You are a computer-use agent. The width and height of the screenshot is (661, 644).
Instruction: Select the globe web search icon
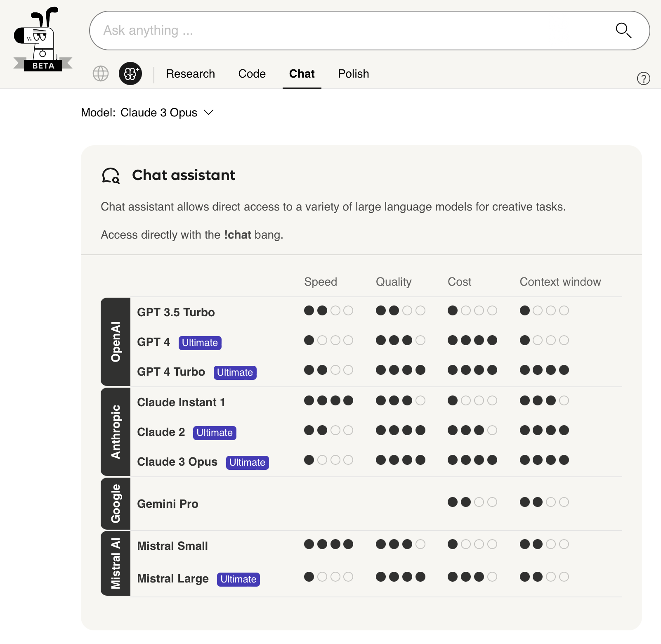point(101,74)
